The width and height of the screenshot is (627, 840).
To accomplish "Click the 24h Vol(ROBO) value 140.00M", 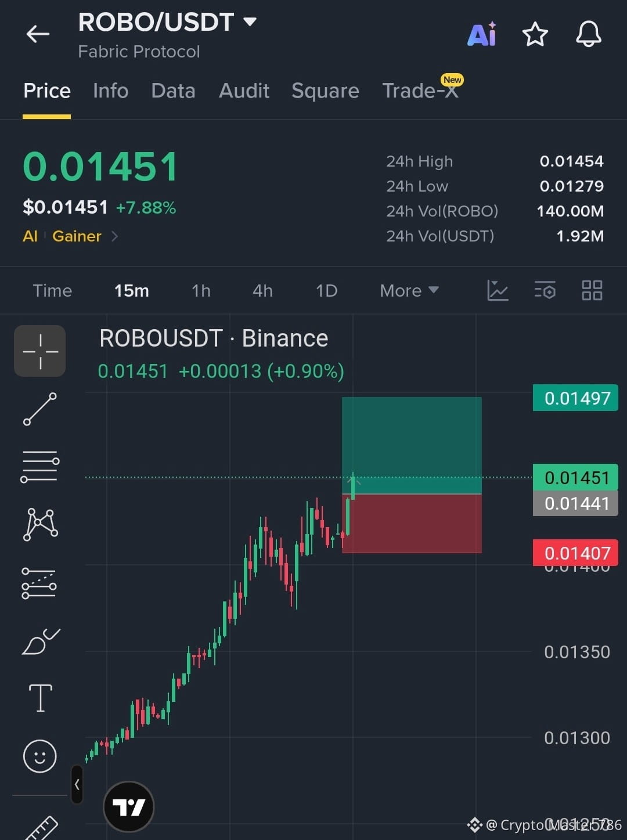I will point(570,211).
